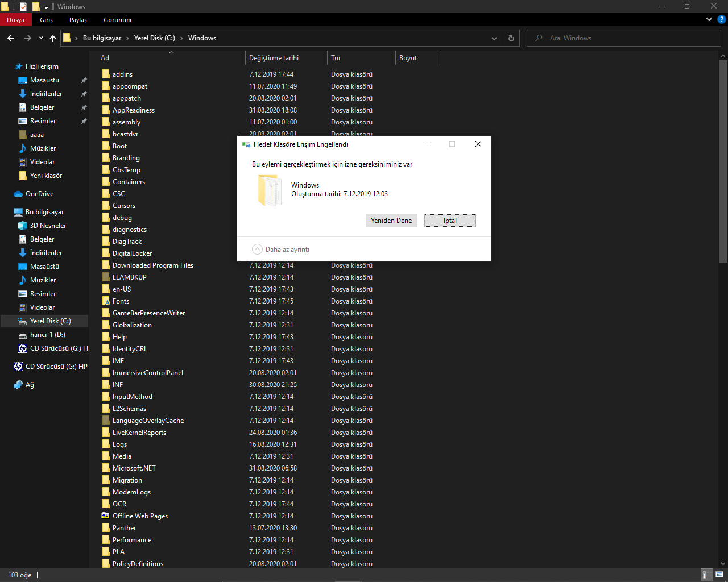The image size is (728, 582).
Task: Sort by the Değiştirme tarihi column header
Action: point(286,58)
